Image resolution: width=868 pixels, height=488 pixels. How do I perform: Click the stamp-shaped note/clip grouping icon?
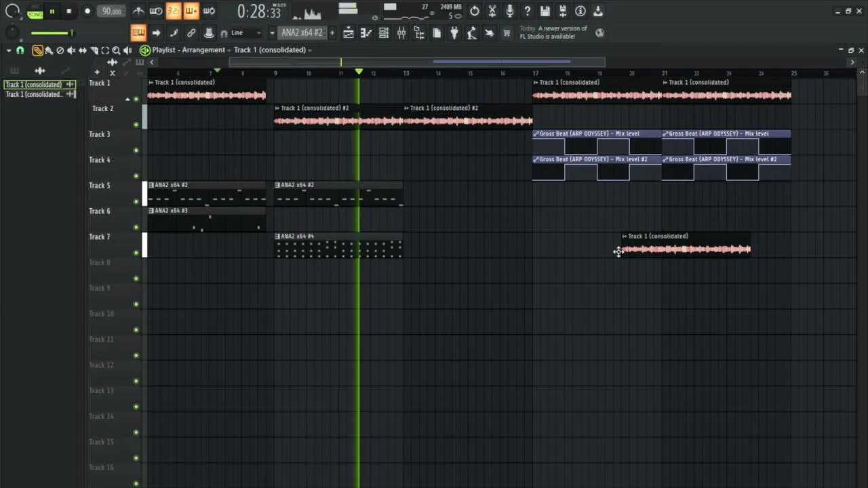click(209, 33)
